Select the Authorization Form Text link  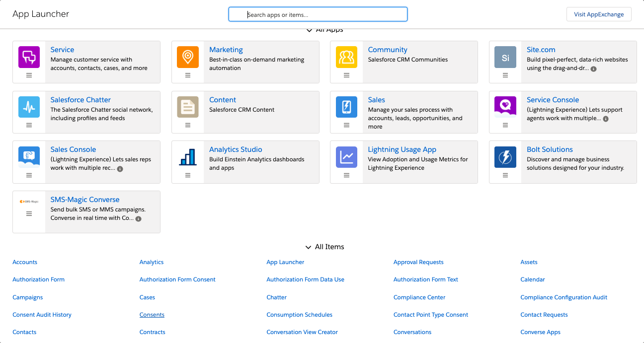426,279
